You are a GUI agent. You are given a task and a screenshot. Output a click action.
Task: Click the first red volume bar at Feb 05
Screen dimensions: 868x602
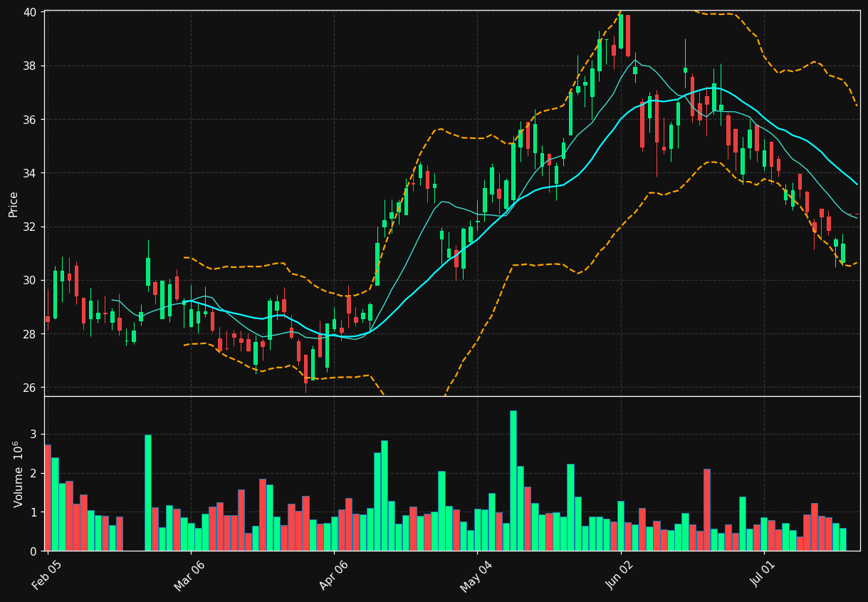48,498
